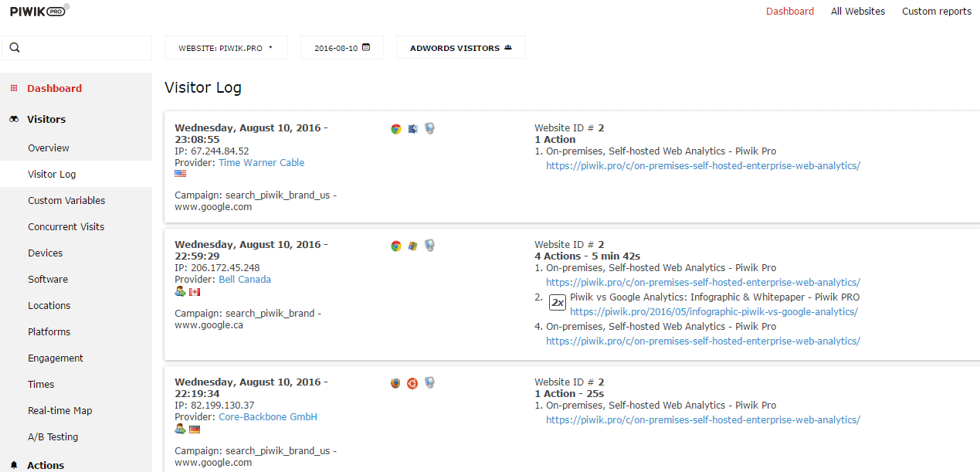Click the infographic-piwik-vs-google-analytics URL link

pos(714,311)
